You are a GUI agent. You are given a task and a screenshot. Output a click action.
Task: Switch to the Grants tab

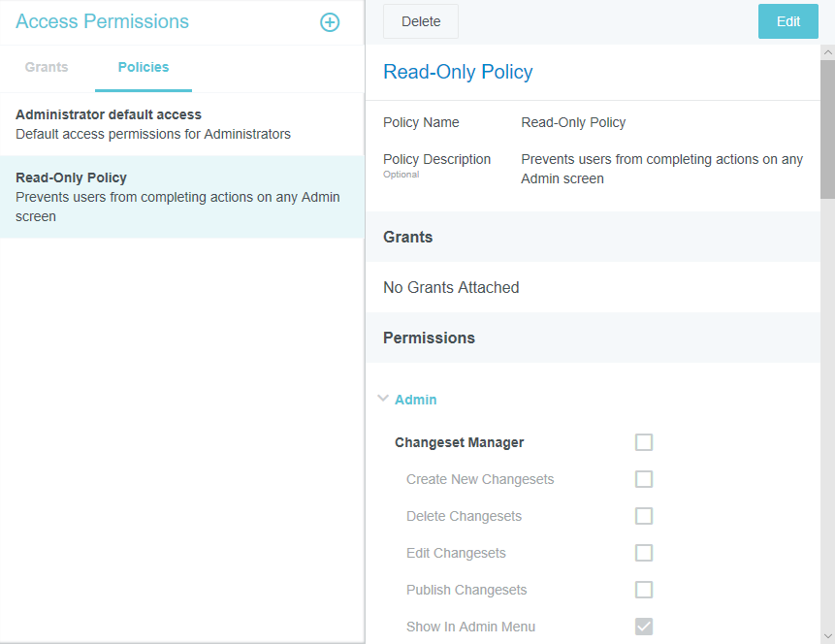(x=47, y=68)
